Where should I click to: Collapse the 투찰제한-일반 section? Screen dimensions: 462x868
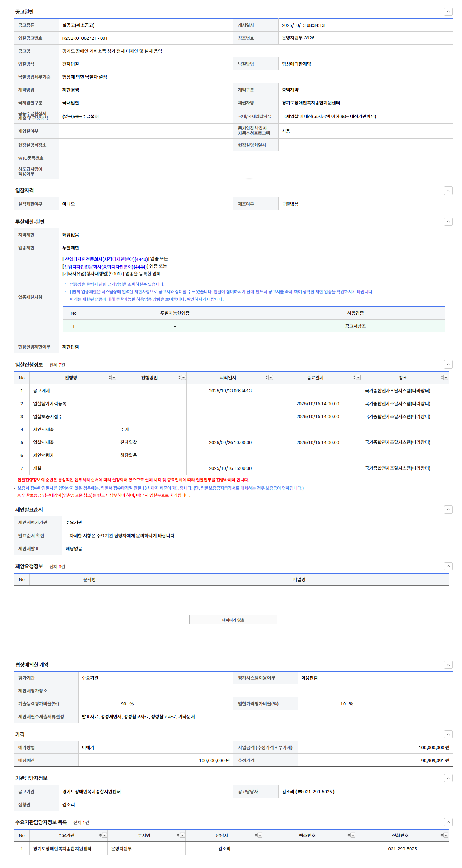pyautogui.click(x=448, y=221)
